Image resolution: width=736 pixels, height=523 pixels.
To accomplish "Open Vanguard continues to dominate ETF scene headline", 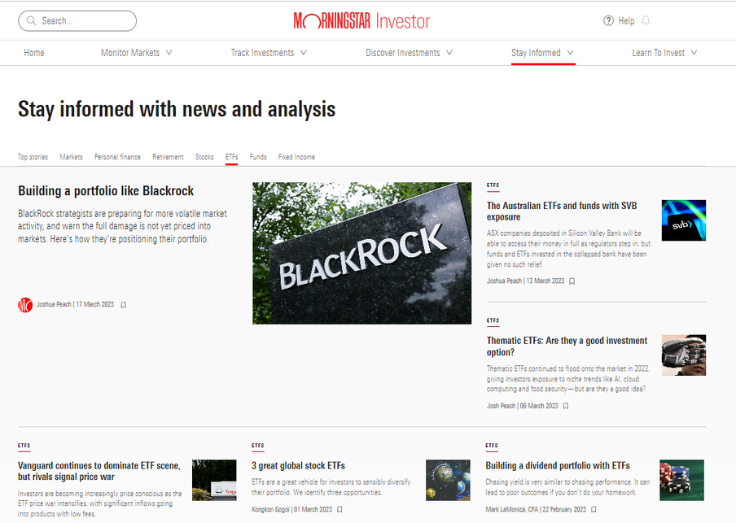I will pyautogui.click(x=99, y=471).
